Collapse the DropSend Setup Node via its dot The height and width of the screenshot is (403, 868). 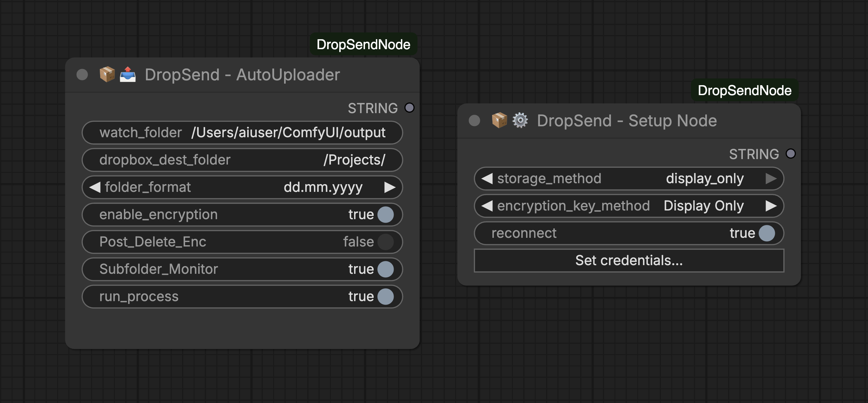[474, 121]
